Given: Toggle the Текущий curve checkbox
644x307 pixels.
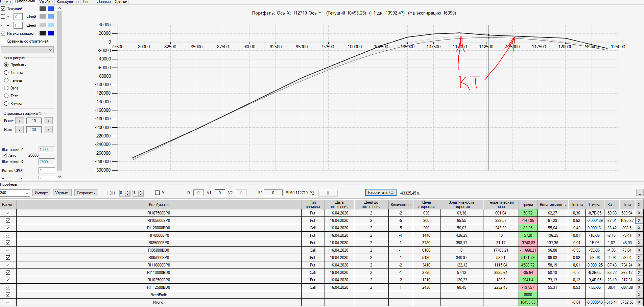Looking at the screenshot, I should coord(3,8).
